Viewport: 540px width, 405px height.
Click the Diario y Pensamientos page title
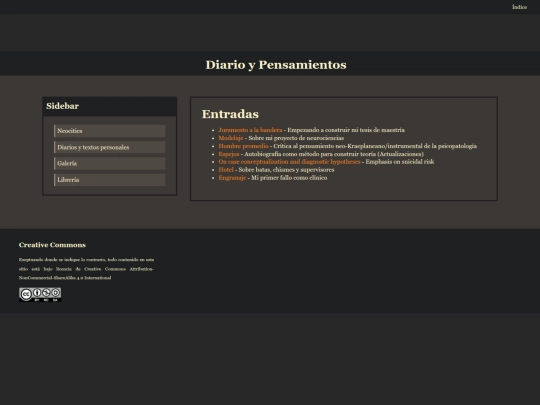pos(276,65)
